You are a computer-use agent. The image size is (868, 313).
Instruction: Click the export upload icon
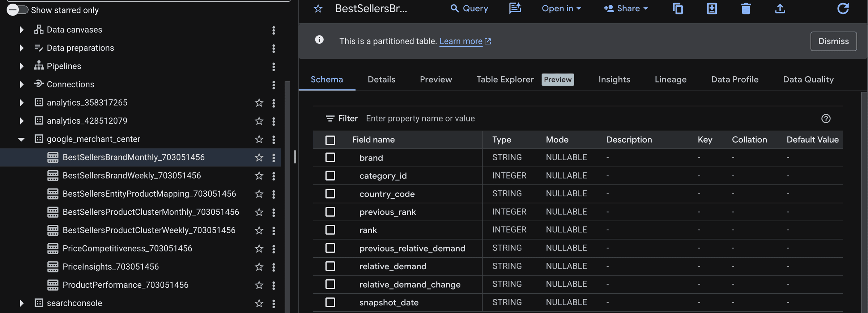(780, 9)
